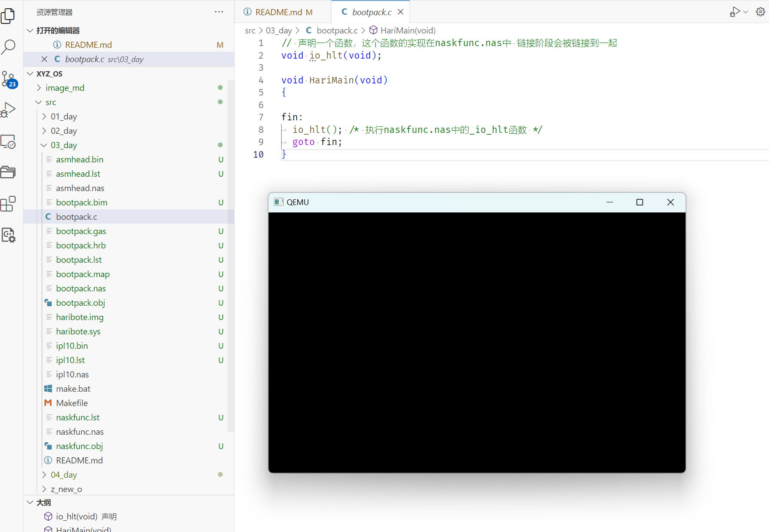This screenshot has height=532, width=769.
Task: Open ipl10.nas file
Action: pyautogui.click(x=72, y=374)
